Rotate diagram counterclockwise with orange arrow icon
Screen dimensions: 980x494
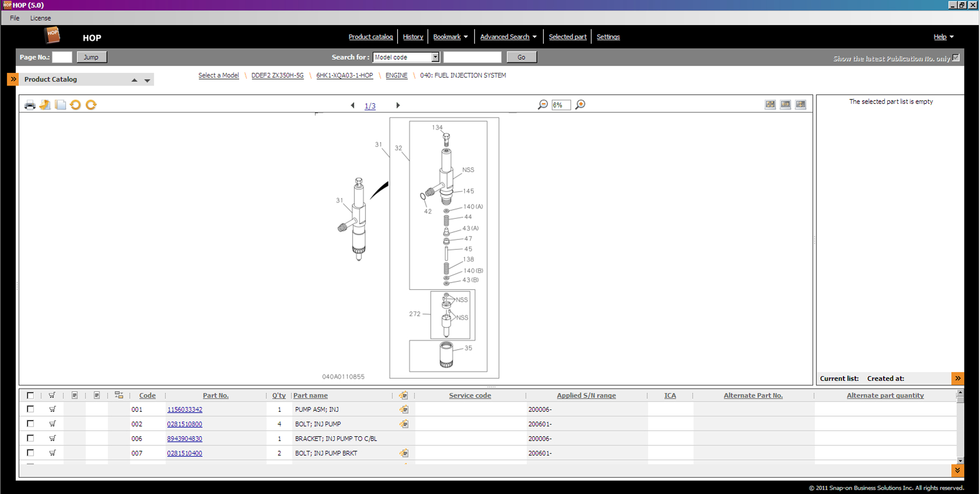[x=75, y=105]
